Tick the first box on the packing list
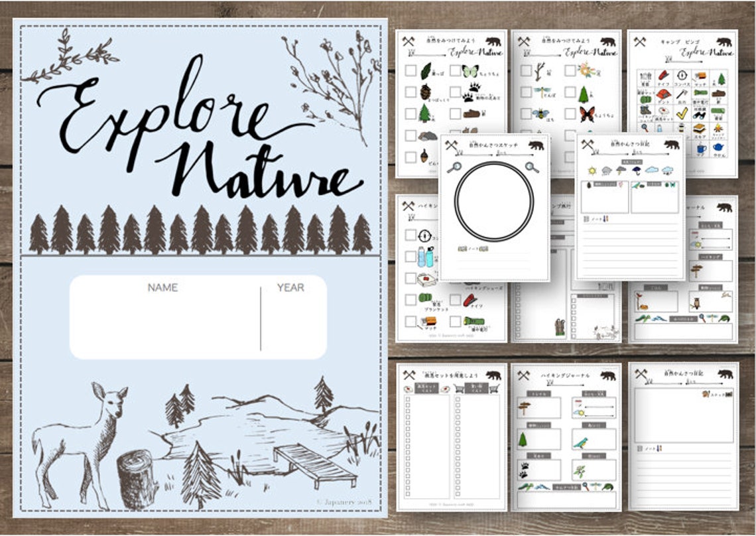 click(x=407, y=399)
